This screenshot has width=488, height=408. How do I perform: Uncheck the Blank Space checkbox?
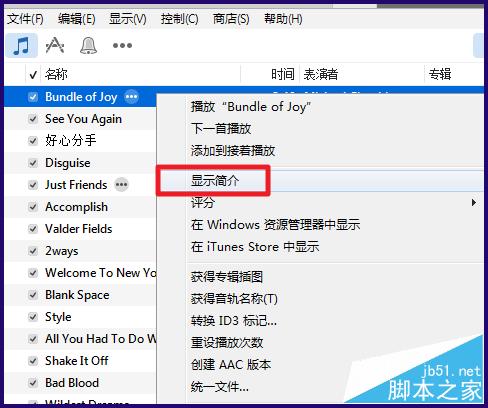(33, 295)
